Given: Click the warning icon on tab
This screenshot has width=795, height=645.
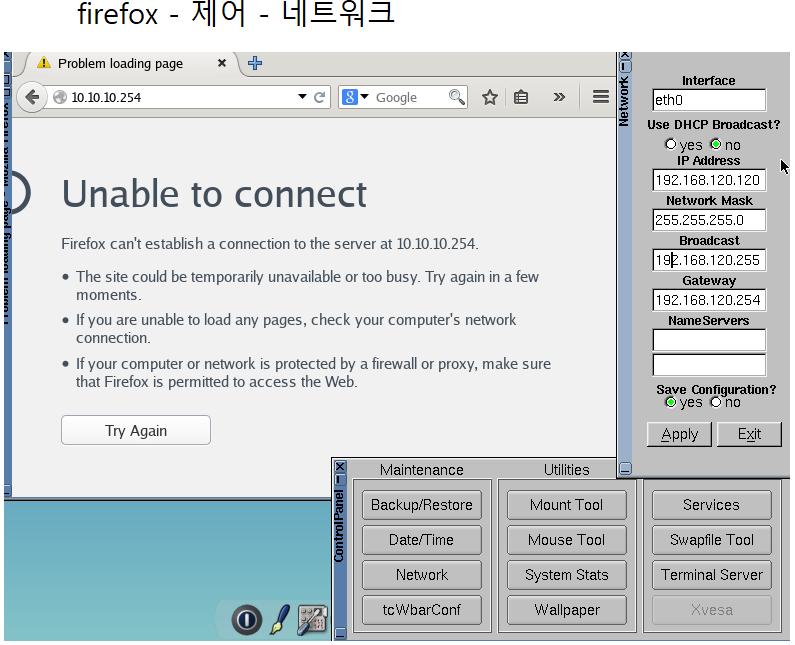Looking at the screenshot, I should click(44, 63).
